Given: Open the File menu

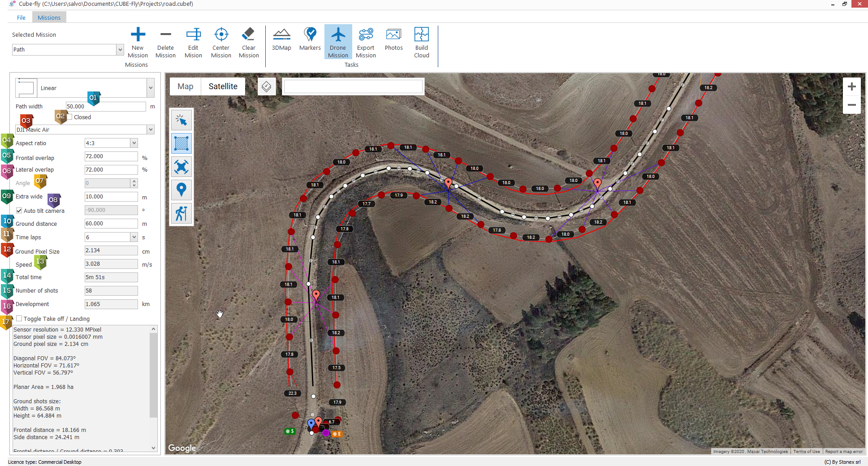Looking at the screenshot, I should click(21, 17).
